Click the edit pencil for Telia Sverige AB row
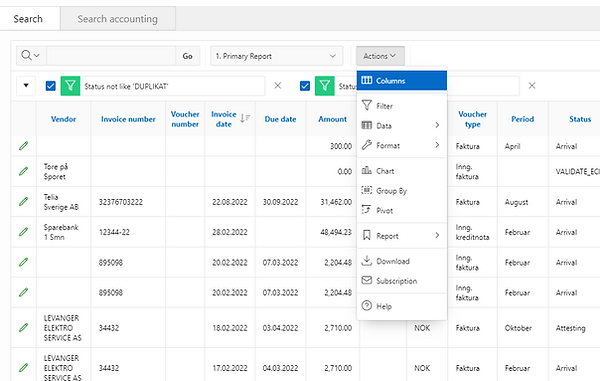The width and height of the screenshot is (600, 381). (23, 201)
